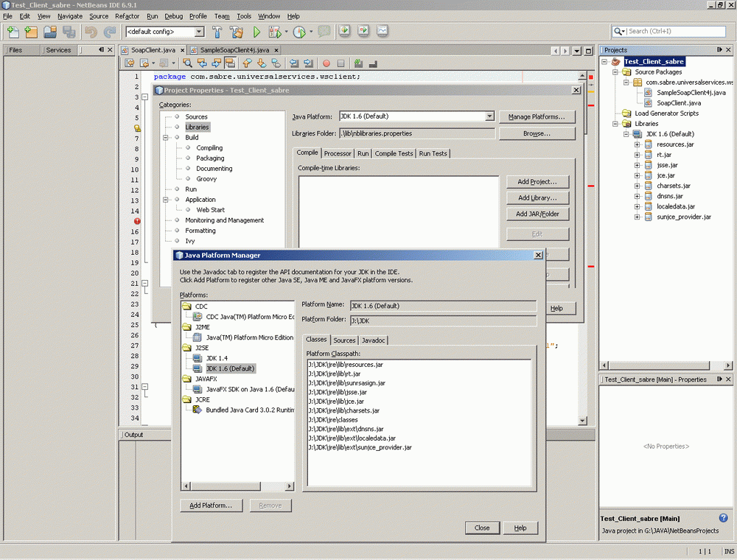The width and height of the screenshot is (737, 560).
Task: Click the Profile Main Project icon
Action: coord(299,32)
